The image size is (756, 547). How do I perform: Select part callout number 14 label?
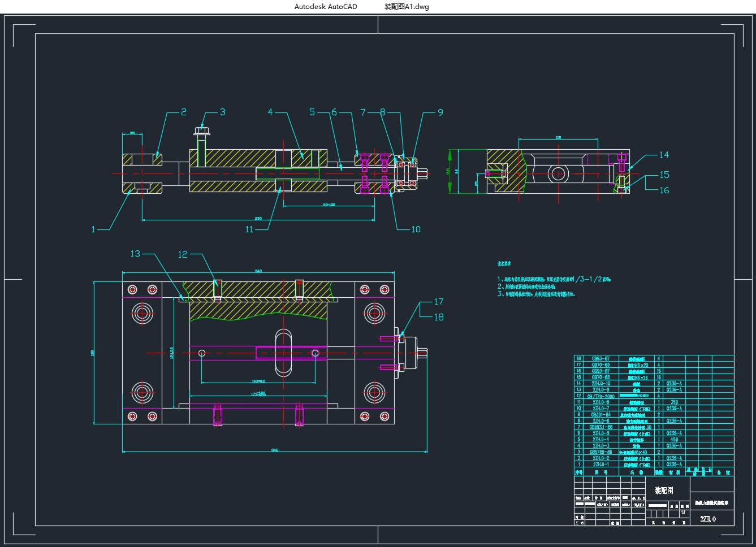664,155
